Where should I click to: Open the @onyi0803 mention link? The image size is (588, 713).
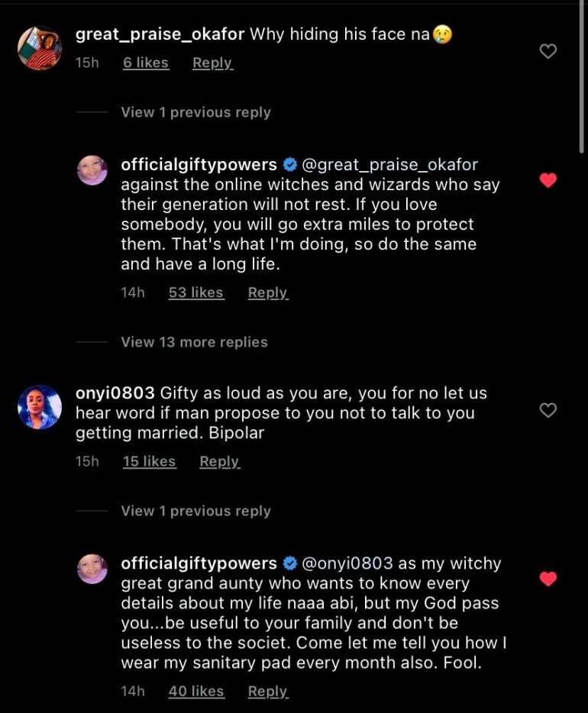point(347,564)
